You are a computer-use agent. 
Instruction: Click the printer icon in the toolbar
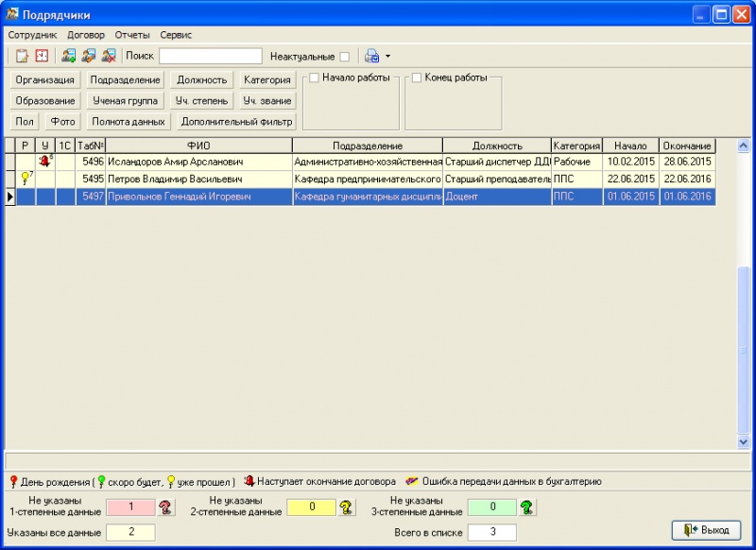pos(371,57)
